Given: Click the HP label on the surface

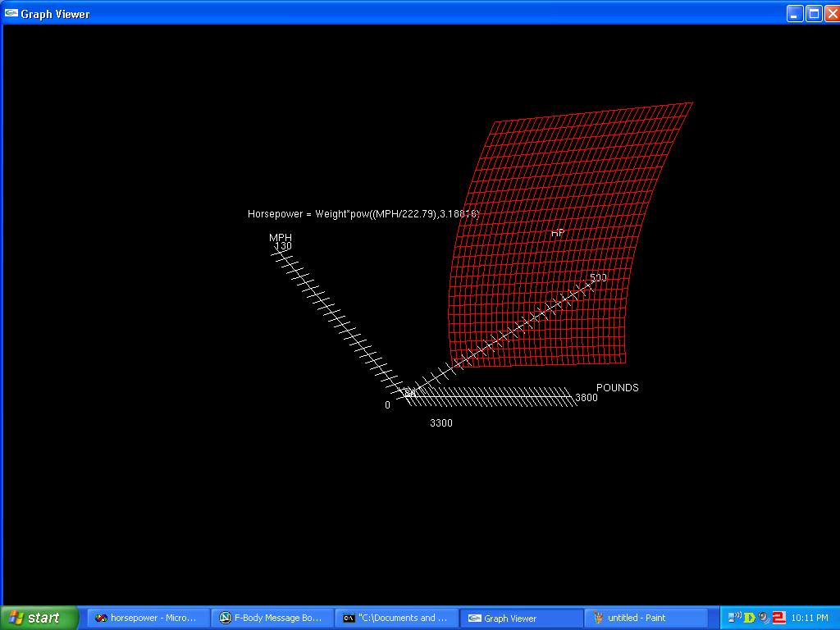Looking at the screenshot, I should [558, 233].
